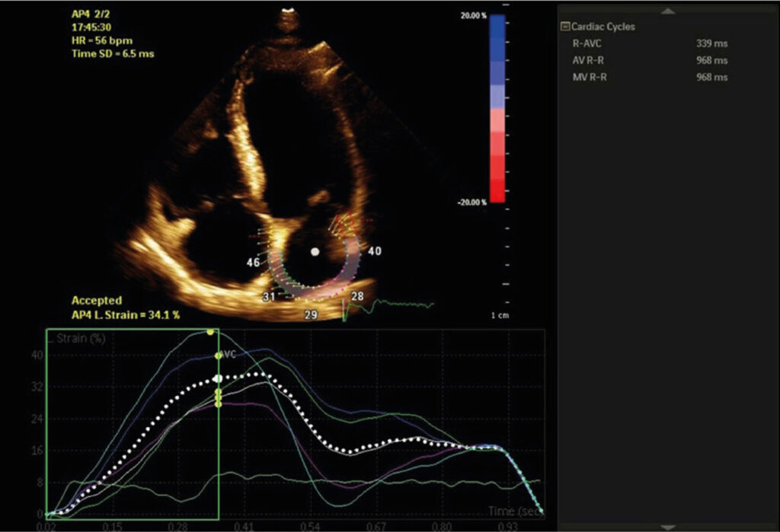Click the large white dot on average curve
The image size is (780, 532).
pos(218,378)
